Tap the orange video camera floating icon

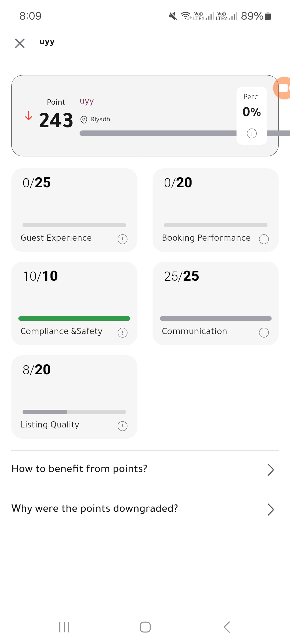tap(282, 88)
